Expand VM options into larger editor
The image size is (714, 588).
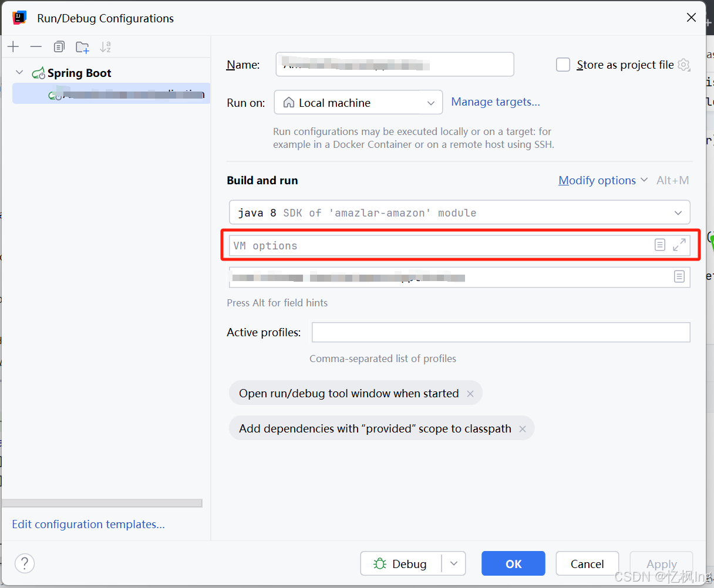point(679,245)
